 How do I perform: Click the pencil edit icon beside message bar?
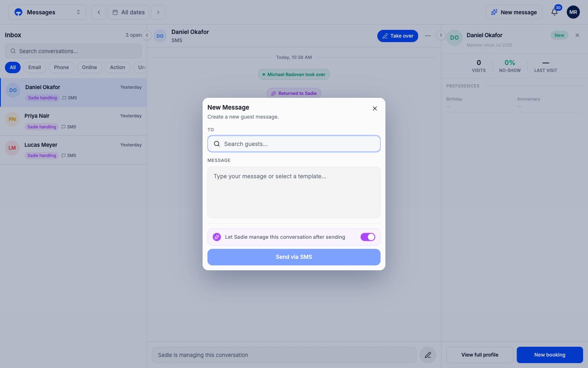[x=428, y=355]
